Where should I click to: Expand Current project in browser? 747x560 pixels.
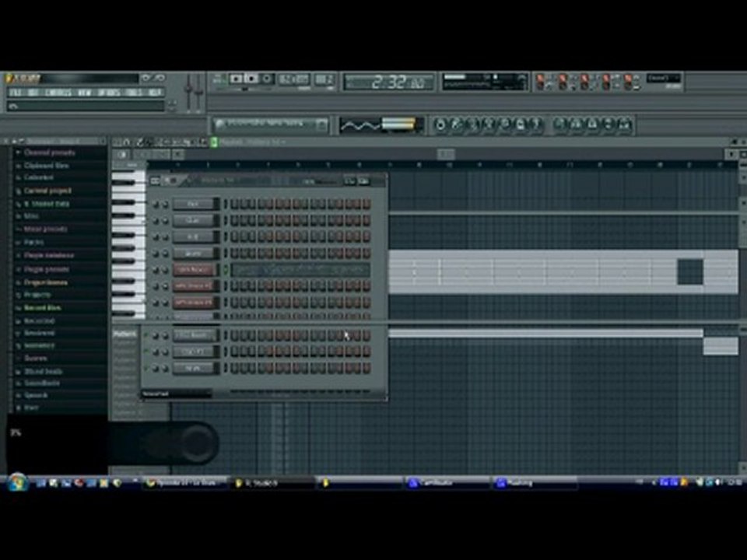(47, 191)
